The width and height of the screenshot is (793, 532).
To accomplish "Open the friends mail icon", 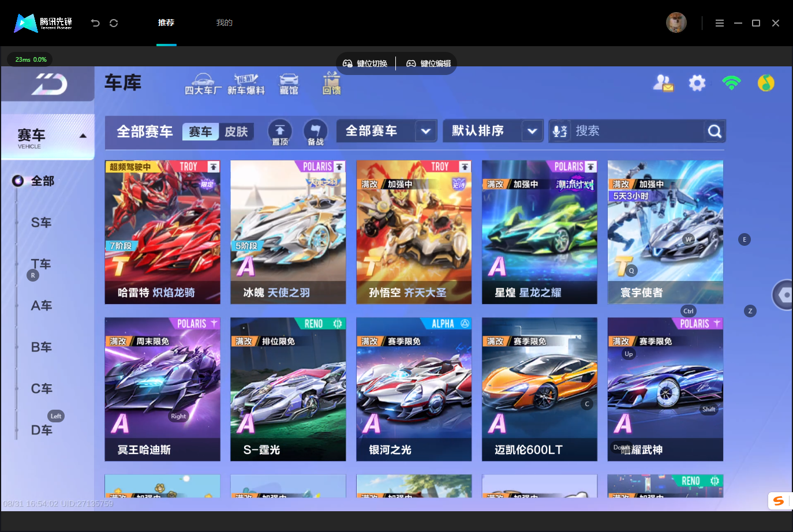I will 663,83.
